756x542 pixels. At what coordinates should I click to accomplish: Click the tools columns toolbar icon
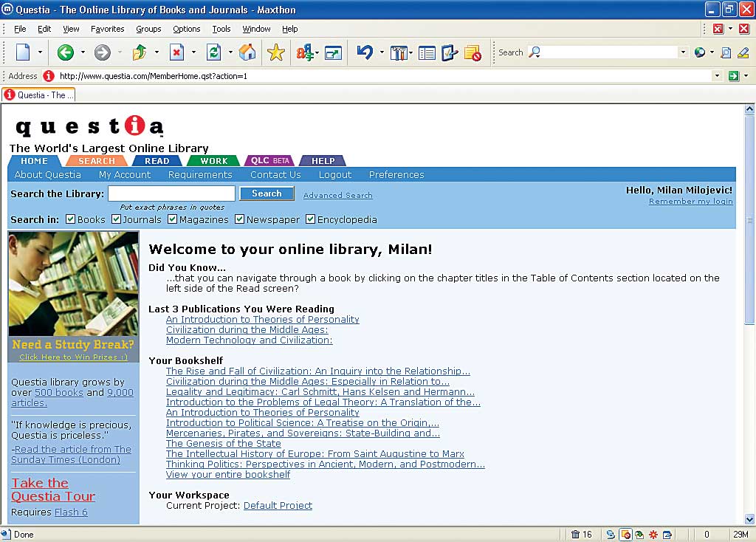[399, 52]
